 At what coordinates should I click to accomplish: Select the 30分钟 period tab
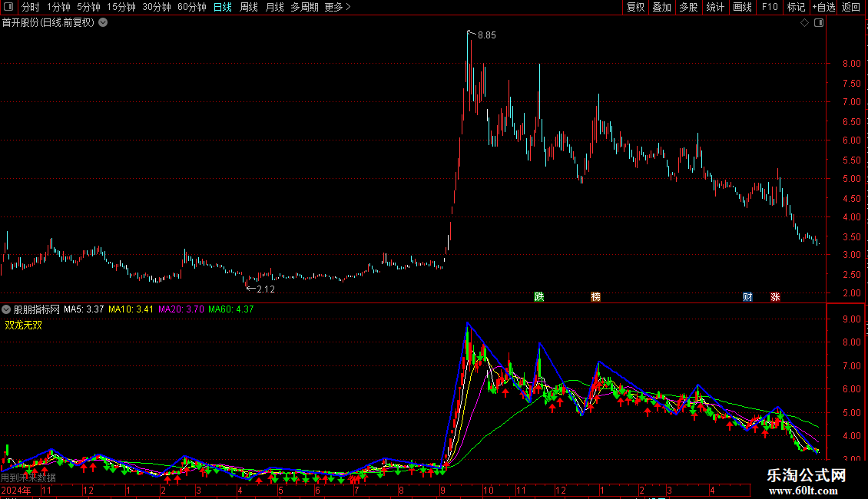[x=157, y=7]
